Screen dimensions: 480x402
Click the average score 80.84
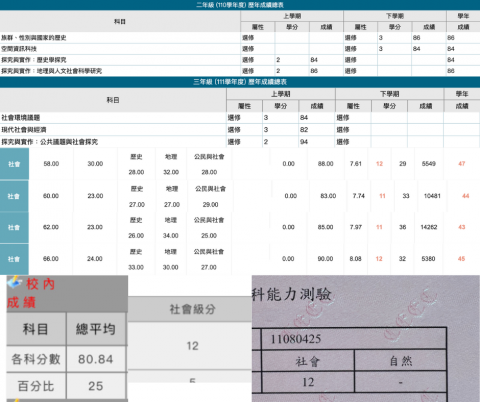click(x=96, y=359)
